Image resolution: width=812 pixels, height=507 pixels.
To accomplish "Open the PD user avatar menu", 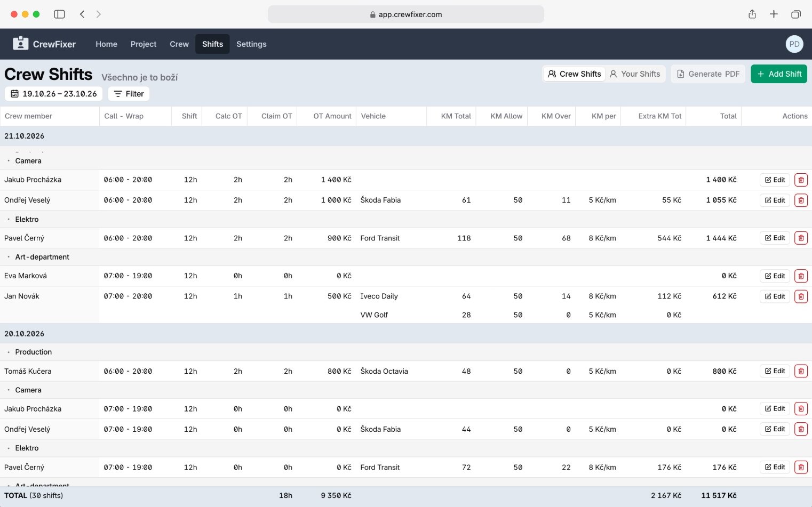I will (x=794, y=44).
